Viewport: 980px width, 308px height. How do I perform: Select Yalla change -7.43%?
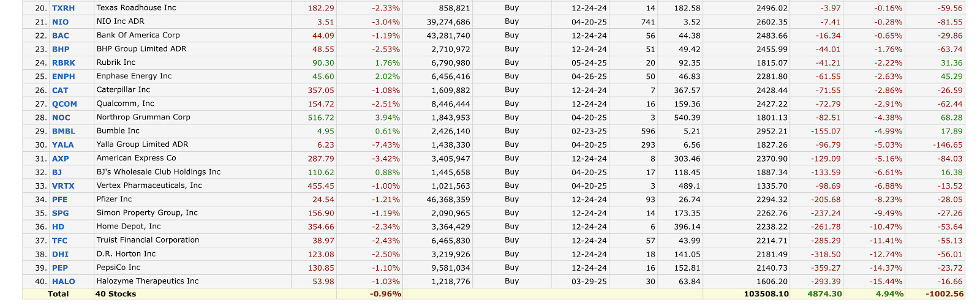tap(386, 145)
